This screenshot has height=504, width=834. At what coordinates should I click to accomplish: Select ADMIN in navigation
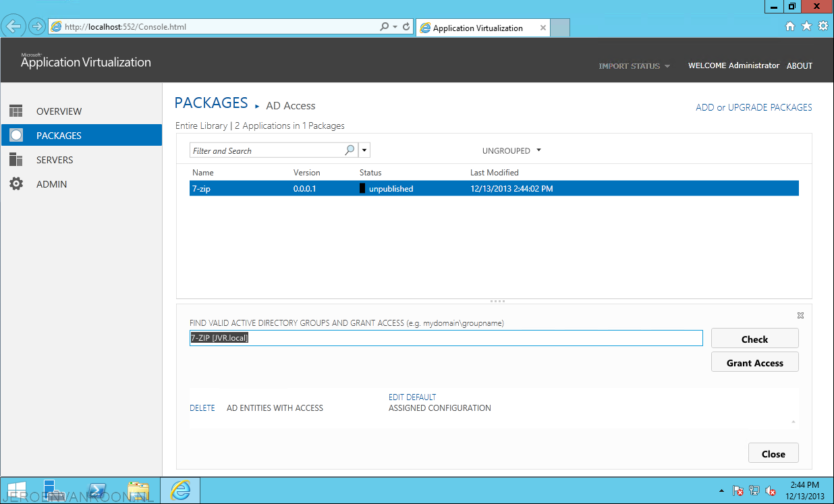tap(51, 184)
